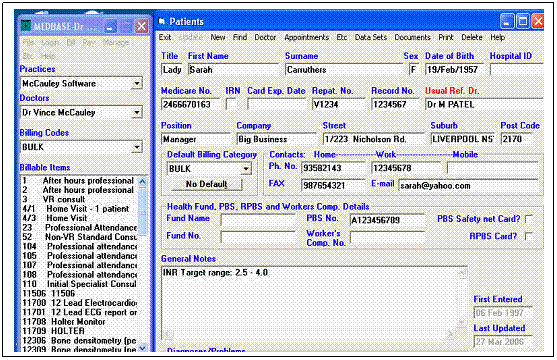Click the Title field with Lady

[x=172, y=70]
